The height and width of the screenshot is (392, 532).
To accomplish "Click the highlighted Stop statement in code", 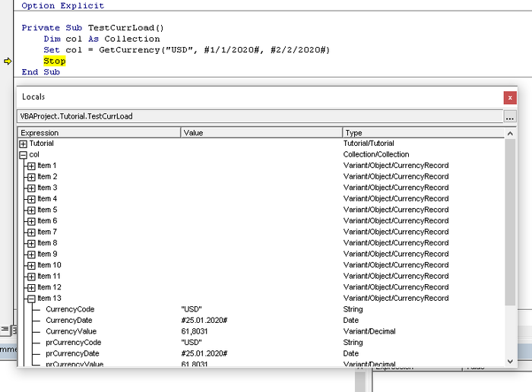I will (55, 62).
